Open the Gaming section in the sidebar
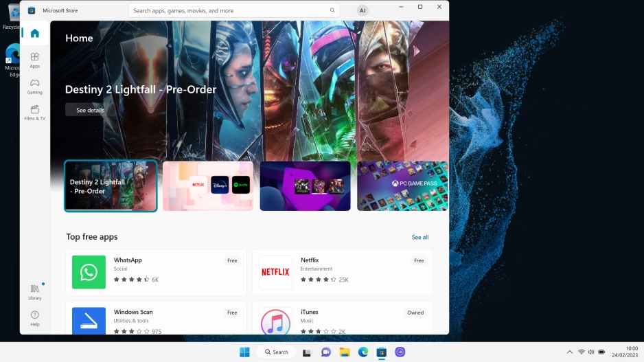The width and height of the screenshot is (644, 362). coord(34,87)
